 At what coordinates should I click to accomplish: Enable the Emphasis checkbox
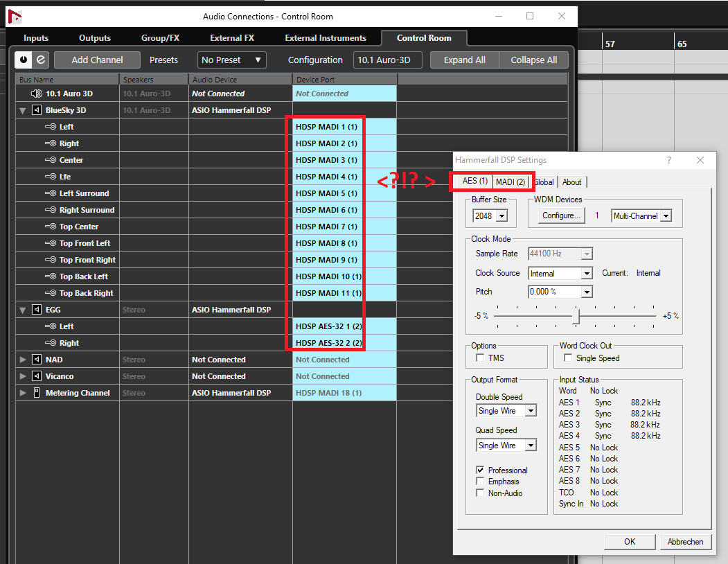(x=480, y=482)
